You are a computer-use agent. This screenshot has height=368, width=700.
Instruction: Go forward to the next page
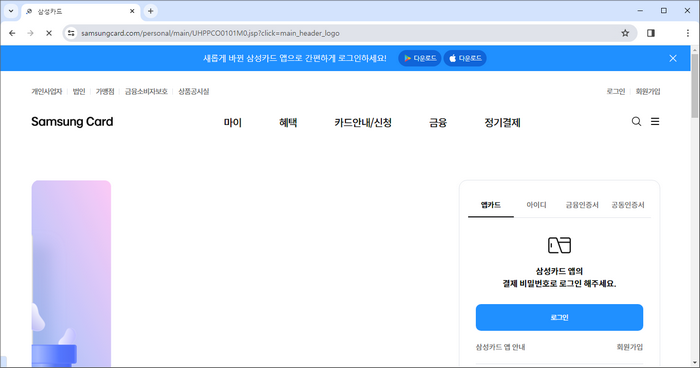tap(30, 33)
